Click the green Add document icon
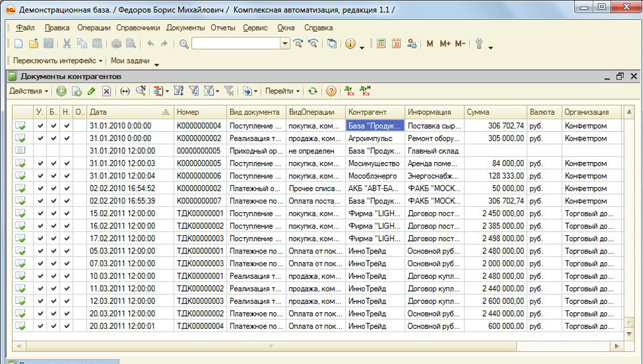Image resolution: width=643 pixels, height=364 pixels. click(61, 91)
